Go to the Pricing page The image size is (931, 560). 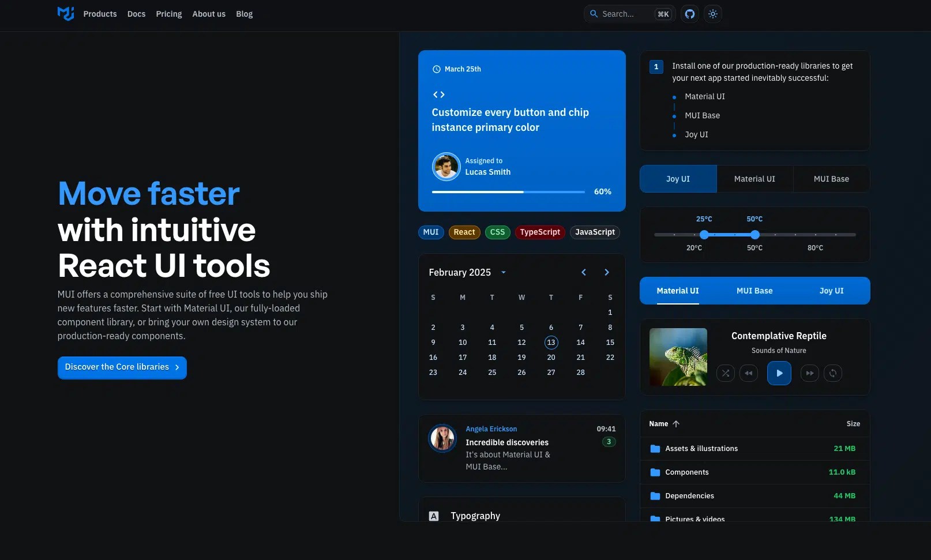pos(169,14)
